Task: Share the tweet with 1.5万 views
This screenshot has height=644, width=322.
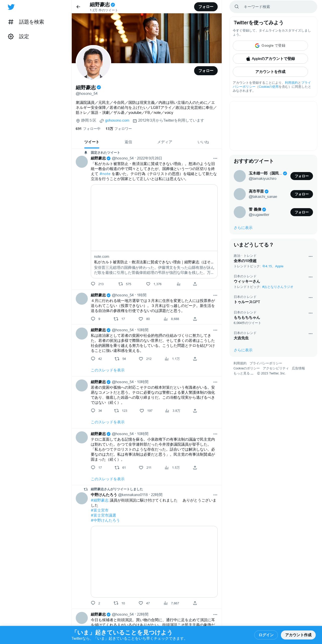Action: point(195,467)
